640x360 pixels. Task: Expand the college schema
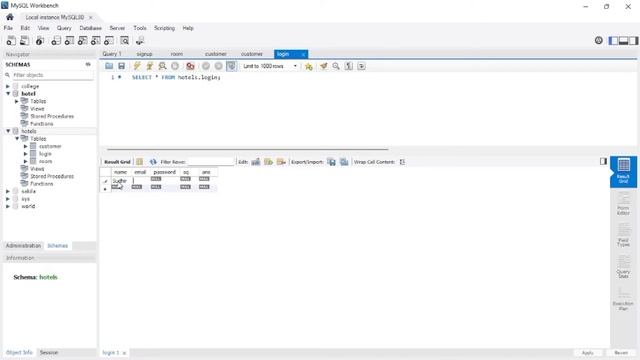(x=8, y=86)
